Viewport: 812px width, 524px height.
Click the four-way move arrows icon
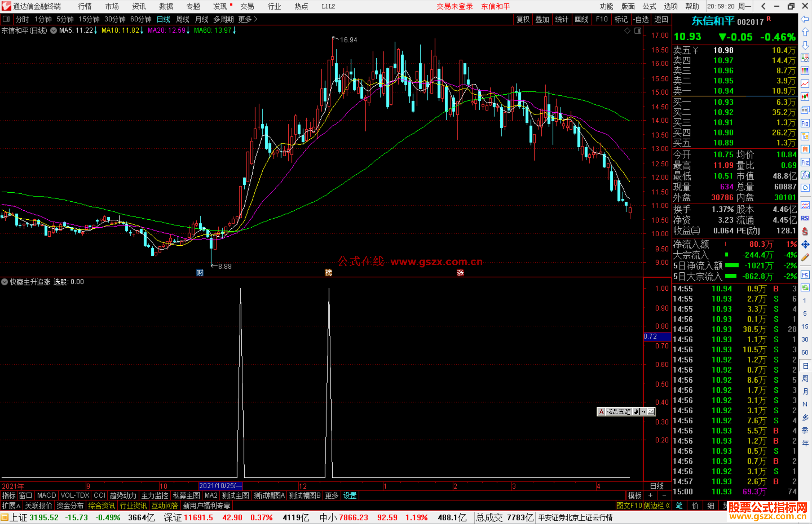click(805, 245)
